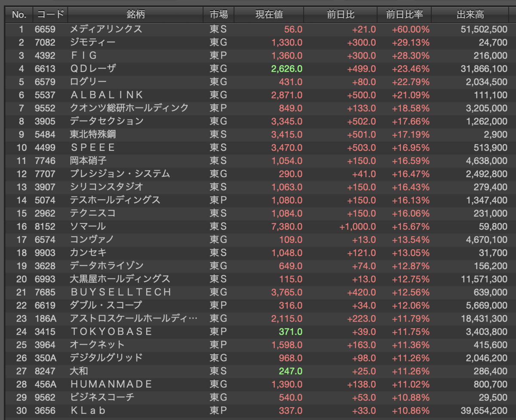
Task: Select the ＫＬａｂ stock name
Action: (88, 411)
